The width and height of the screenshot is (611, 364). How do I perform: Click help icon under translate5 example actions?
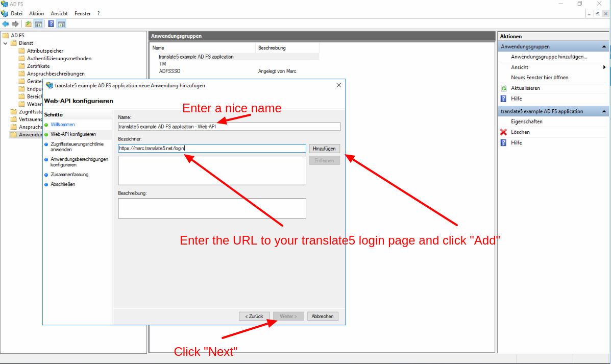504,142
